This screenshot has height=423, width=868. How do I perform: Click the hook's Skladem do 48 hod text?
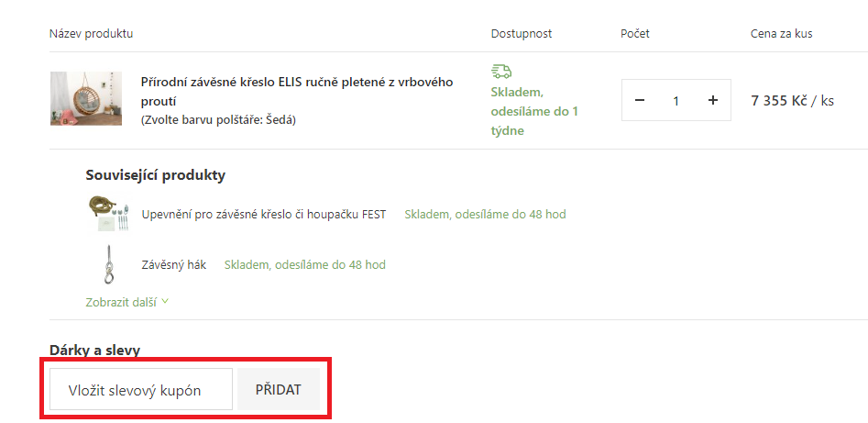[305, 265]
